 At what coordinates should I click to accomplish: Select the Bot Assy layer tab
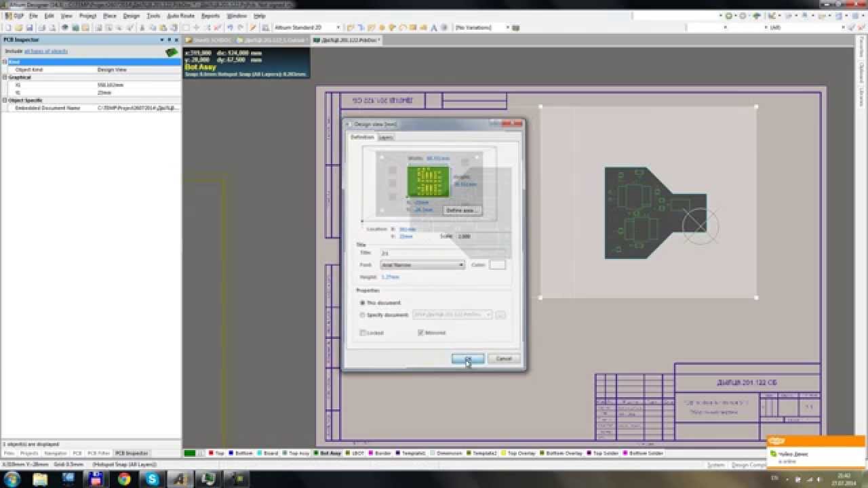(327, 453)
